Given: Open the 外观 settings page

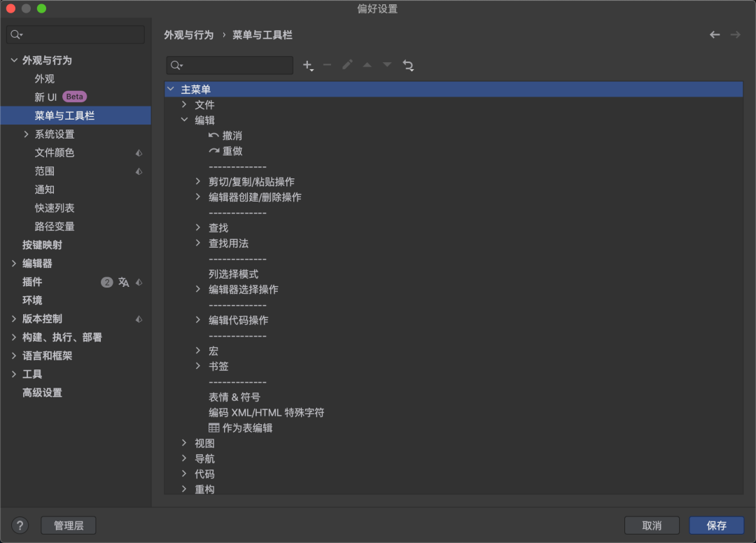Looking at the screenshot, I should pos(44,78).
